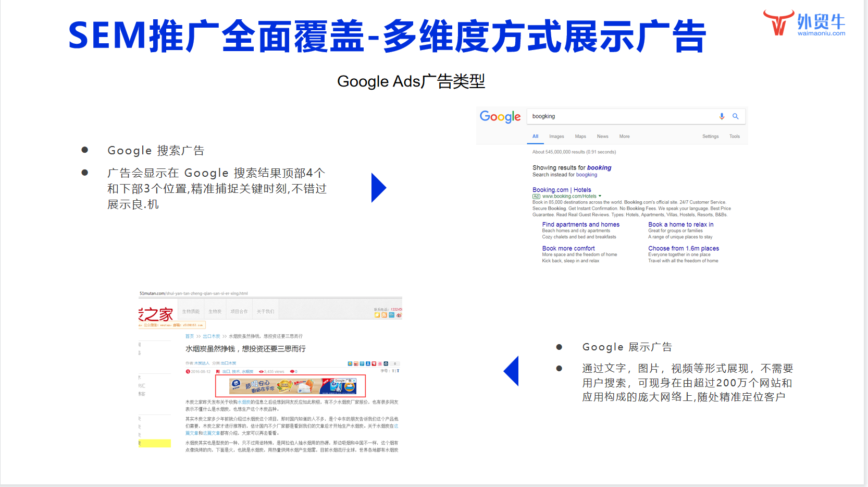The height and width of the screenshot is (487, 868).
Task: Click the 'About 545,000,000 results' text
Action: (x=574, y=152)
